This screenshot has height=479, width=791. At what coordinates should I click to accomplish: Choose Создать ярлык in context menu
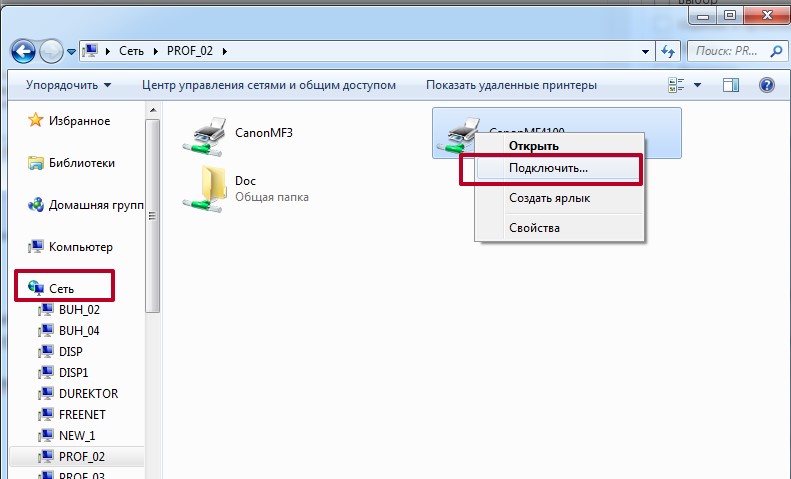click(x=549, y=198)
